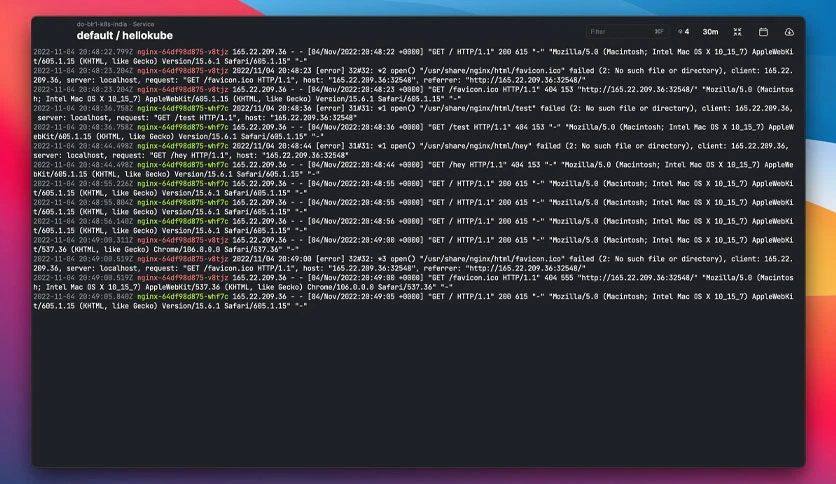Click the 'do-blr1-k8s-india - Service' subtitle
The width and height of the screenshot is (836, 484).
click(x=115, y=24)
